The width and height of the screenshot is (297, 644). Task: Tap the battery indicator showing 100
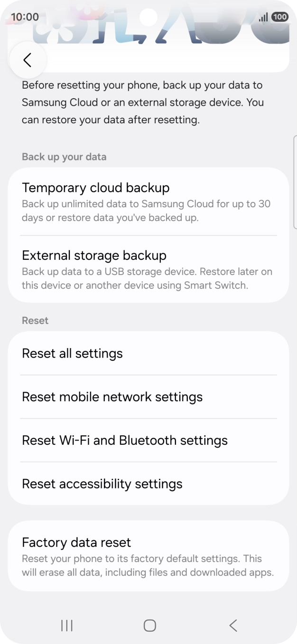pos(279,17)
